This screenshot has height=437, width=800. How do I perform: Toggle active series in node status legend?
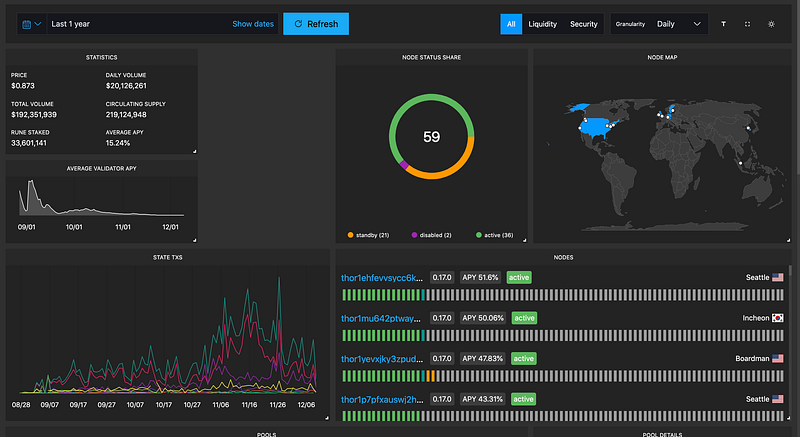click(494, 234)
